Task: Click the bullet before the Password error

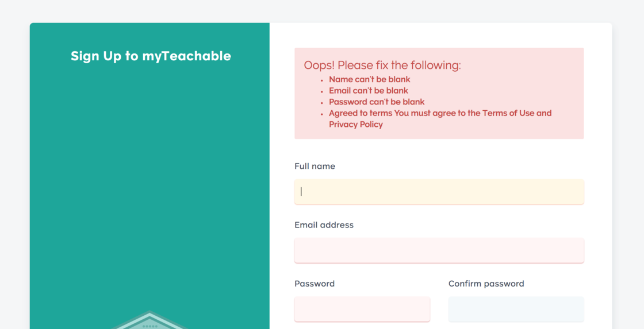Action: click(x=322, y=103)
